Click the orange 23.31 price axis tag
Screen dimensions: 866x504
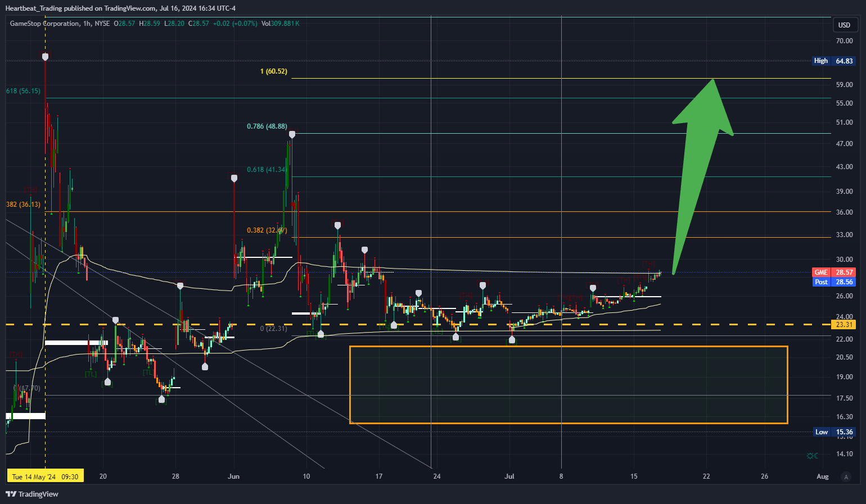click(844, 325)
